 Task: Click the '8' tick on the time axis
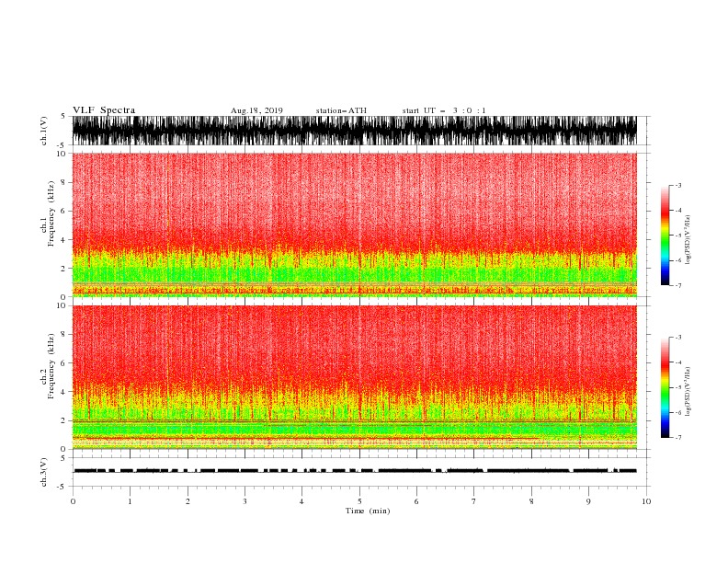(x=531, y=501)
